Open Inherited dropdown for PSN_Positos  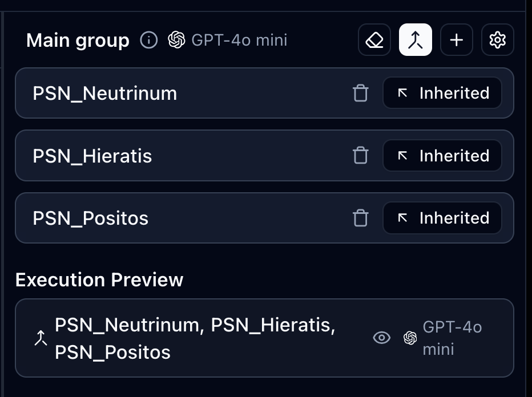pyautogui.click(x=442, y=218)
